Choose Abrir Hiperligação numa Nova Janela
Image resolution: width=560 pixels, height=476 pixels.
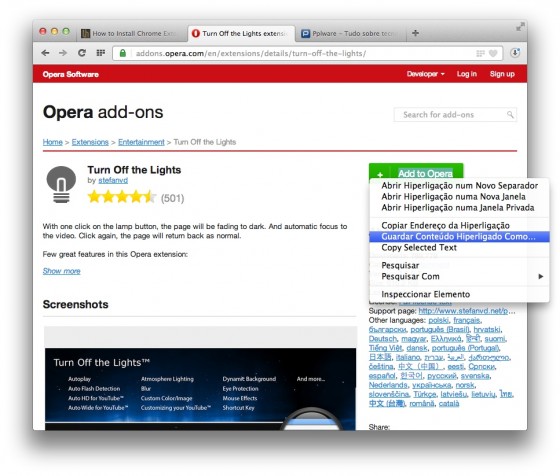click(x=459, y=197)
